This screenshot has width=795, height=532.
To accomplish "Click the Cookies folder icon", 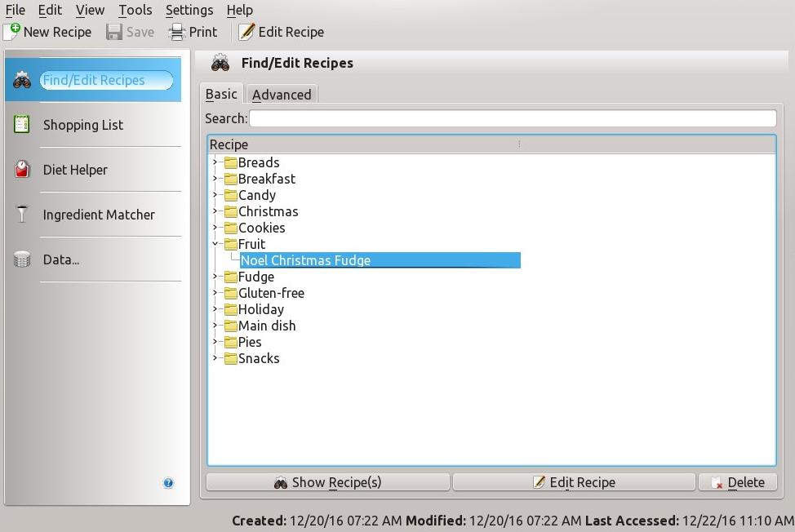I will coord(231,228).
